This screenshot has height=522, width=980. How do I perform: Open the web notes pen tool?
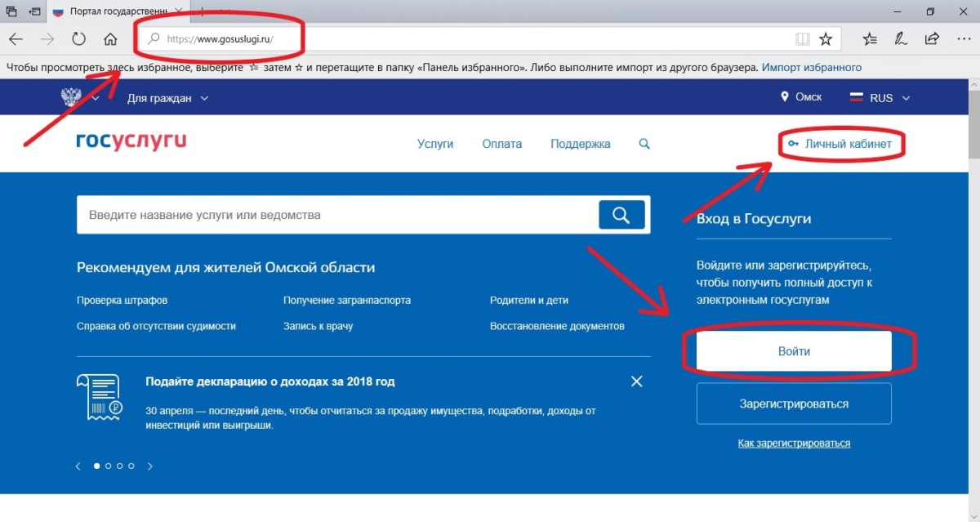coord(901,38)
